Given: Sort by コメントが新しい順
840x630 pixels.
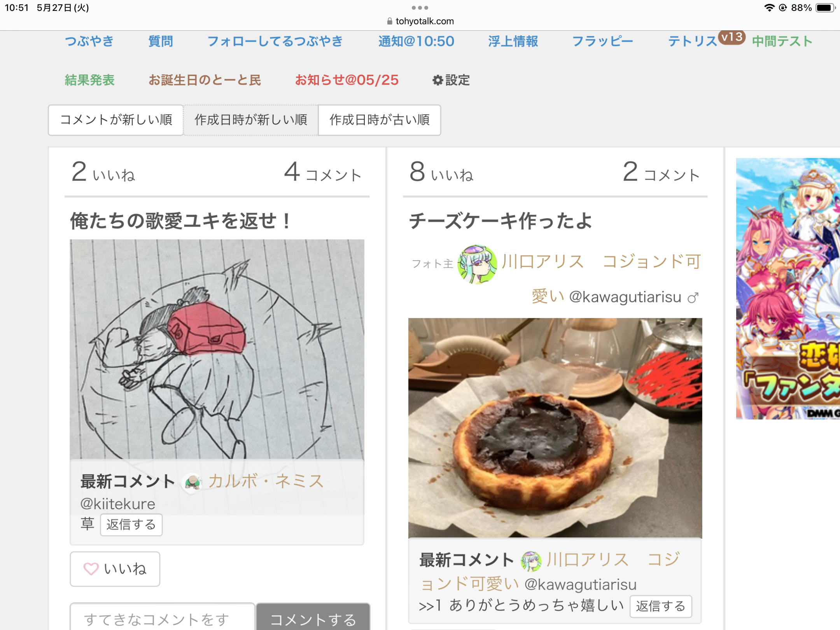Looking at the screenshot, I should [x=116, y=120].
